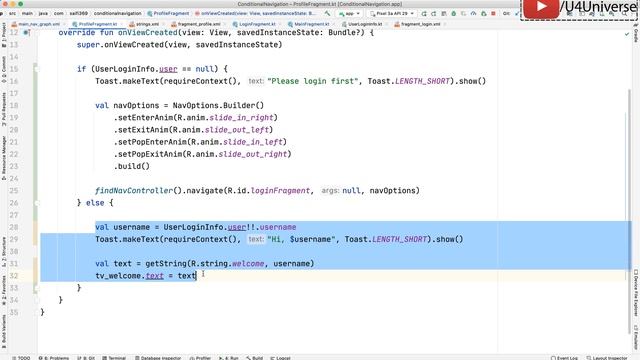
Task: Collapse the else block fold marker at line 26
Action: click(x=36, y=203)
